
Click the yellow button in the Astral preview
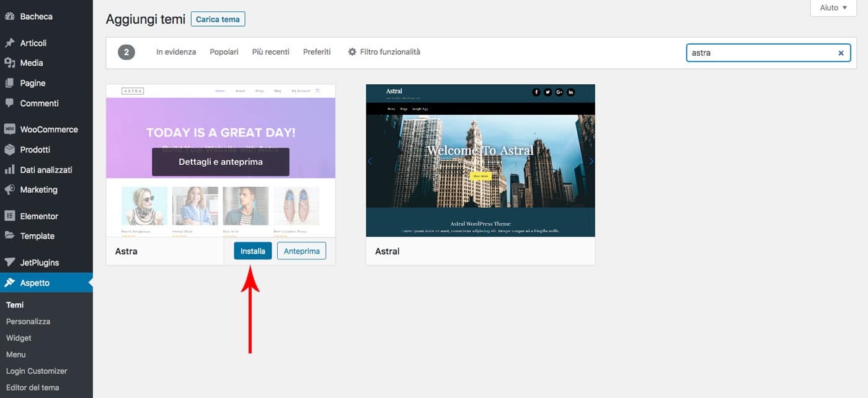click(x=480, y=176)
